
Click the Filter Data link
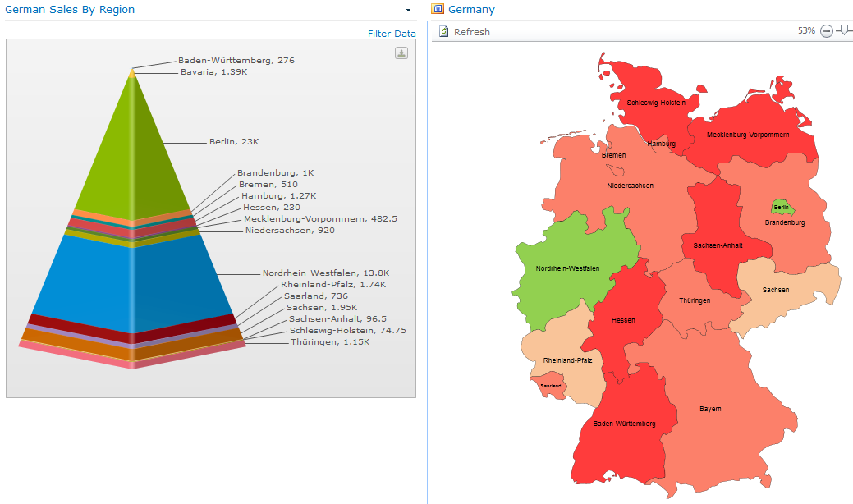coord(392,34)
